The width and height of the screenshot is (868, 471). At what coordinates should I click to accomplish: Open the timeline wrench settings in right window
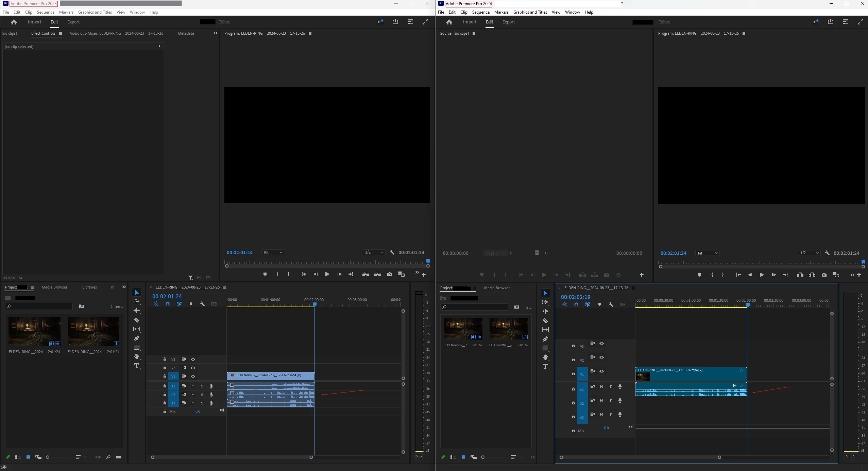tap(611, 304)
